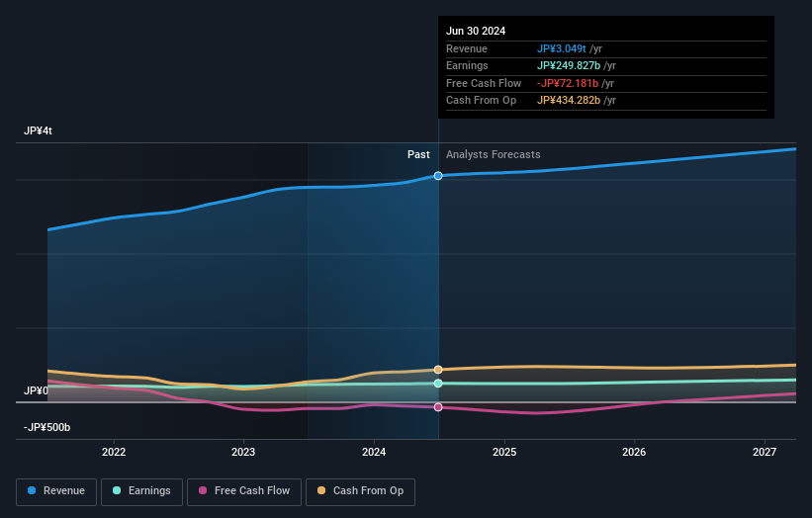Click the pink Free Cash Flow data point
812x518 pixels.
pyautogui.click(x=438, y=407)
